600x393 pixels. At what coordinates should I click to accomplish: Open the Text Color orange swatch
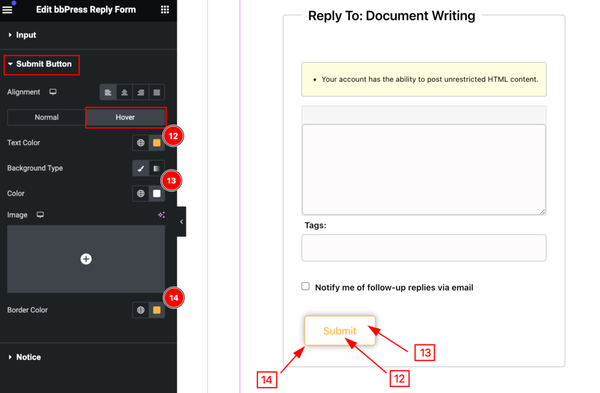[157, 143]
